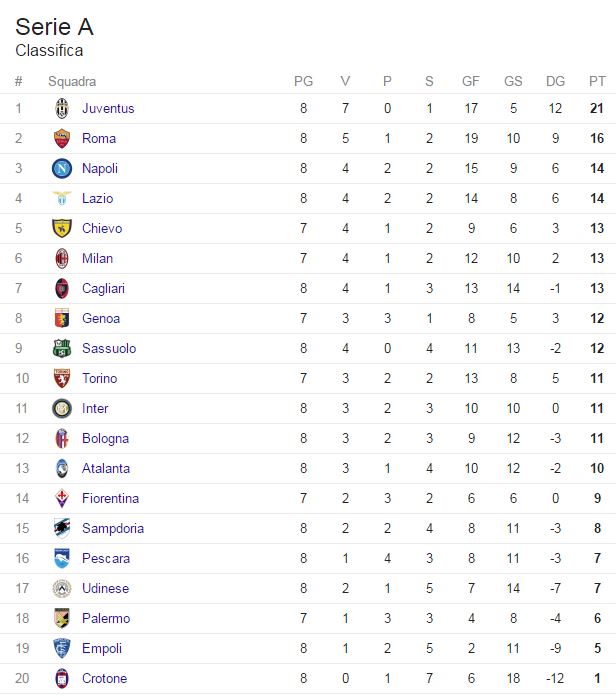Viewport: 616px width, 699px height.
Task: Open the Genoa team link
Action: click(101, 318)
